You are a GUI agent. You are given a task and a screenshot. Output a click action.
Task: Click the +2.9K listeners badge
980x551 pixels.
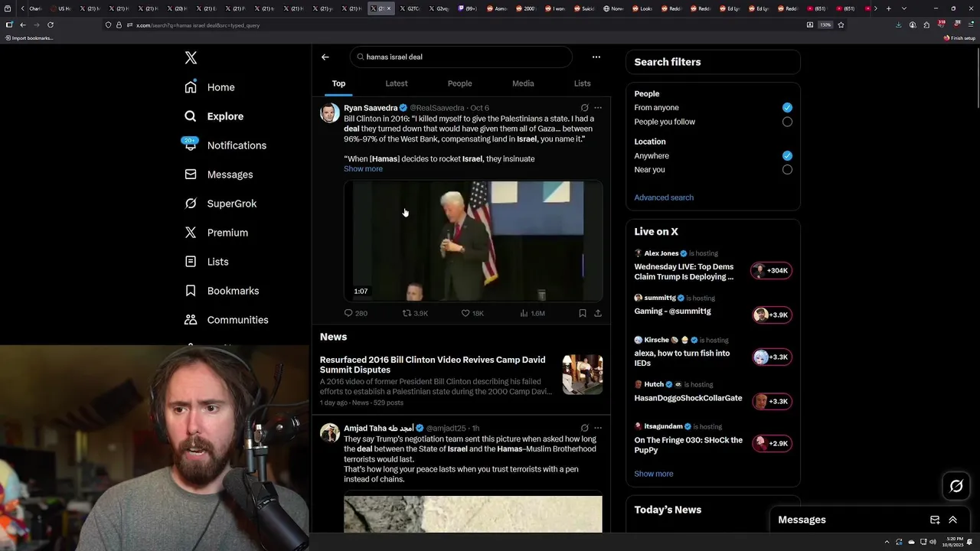[x=771, y=443]
